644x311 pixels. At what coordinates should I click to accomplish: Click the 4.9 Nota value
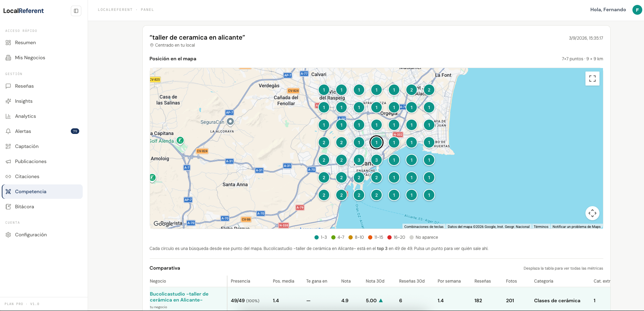345,301
